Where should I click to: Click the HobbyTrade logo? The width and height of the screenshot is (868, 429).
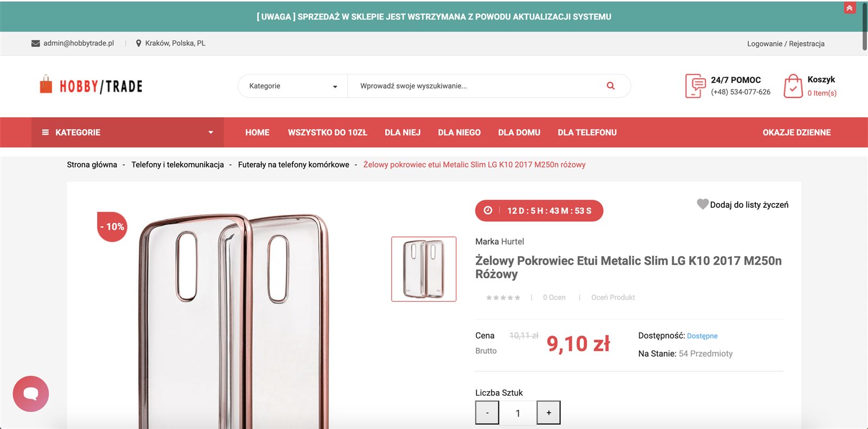[91, 86]
